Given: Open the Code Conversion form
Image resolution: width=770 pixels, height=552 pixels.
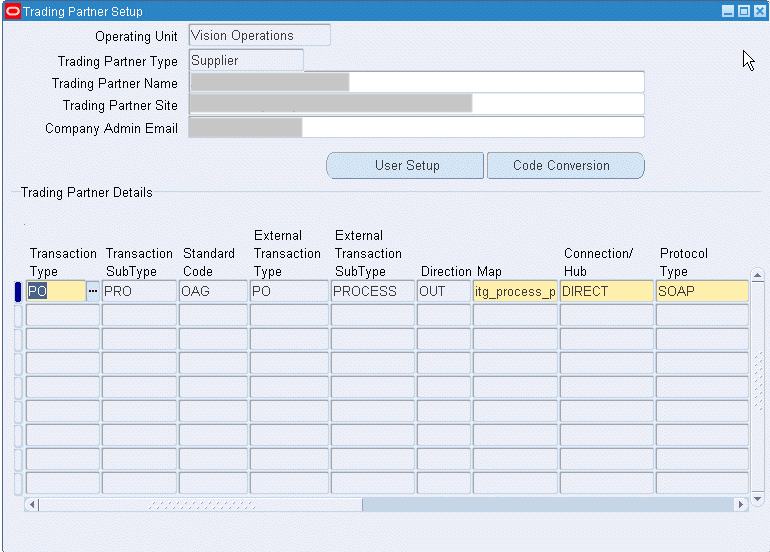Looking at the screenshot, I should click(566, 166).
